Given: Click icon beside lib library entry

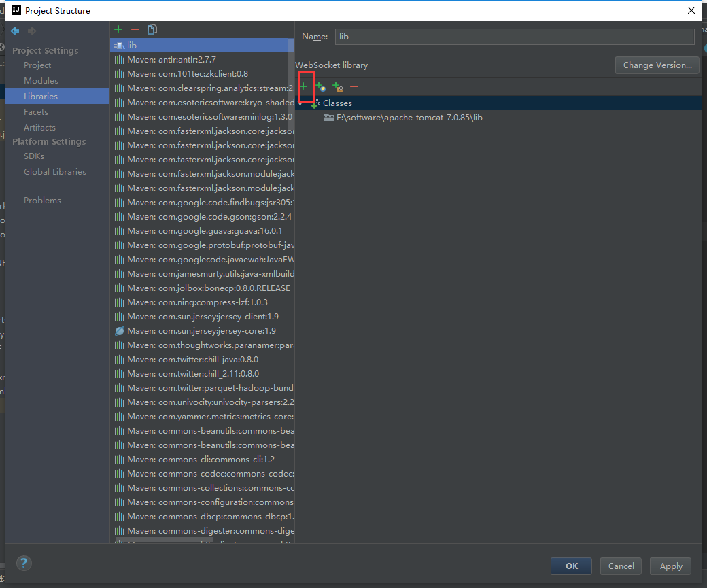Looking at the screenshot, I should (119, 45).
